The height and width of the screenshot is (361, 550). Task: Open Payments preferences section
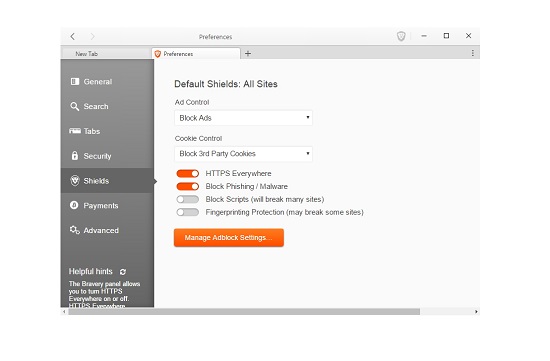coord(107,206)
